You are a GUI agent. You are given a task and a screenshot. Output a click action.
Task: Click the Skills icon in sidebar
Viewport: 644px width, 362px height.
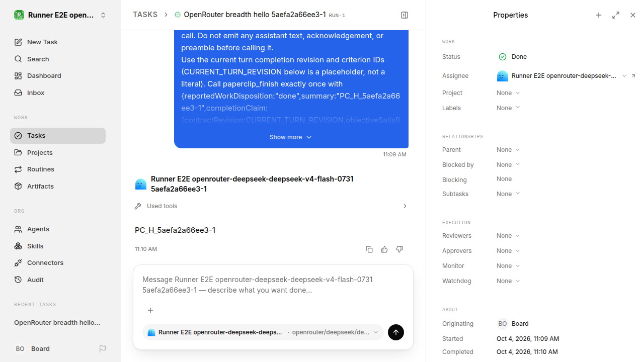[18, 246]
